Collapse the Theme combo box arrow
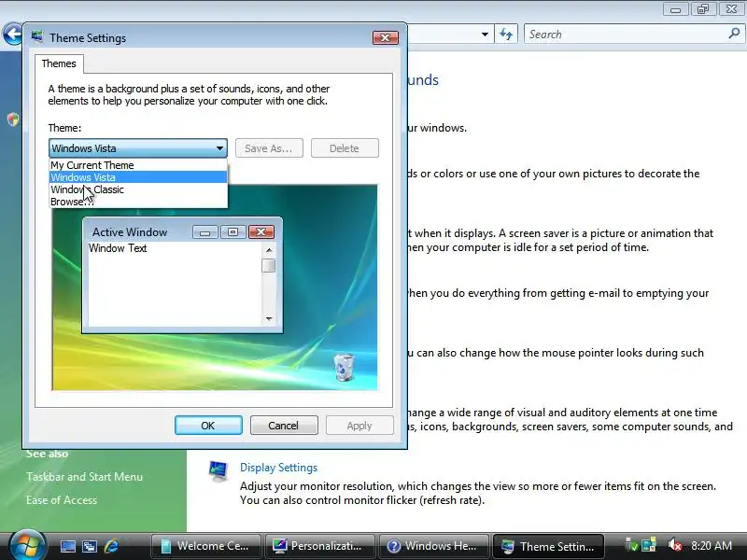 point(219,148)
